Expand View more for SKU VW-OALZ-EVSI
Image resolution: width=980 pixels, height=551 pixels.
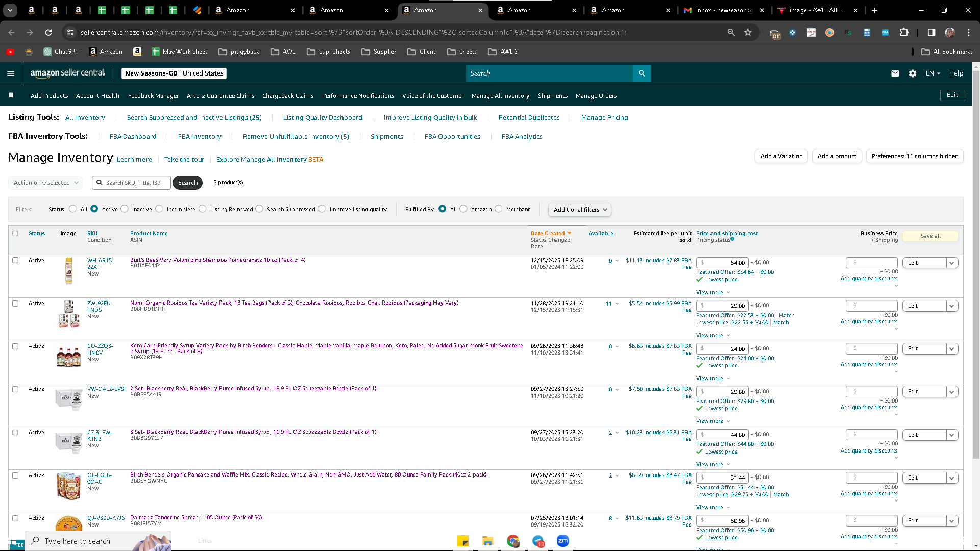[713, 421]
